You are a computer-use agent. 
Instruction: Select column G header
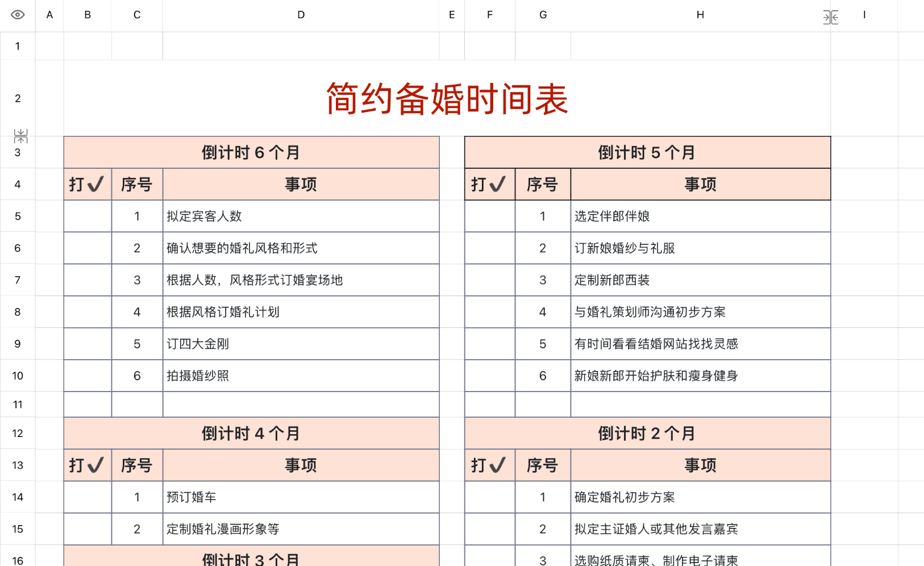point(543,15)
